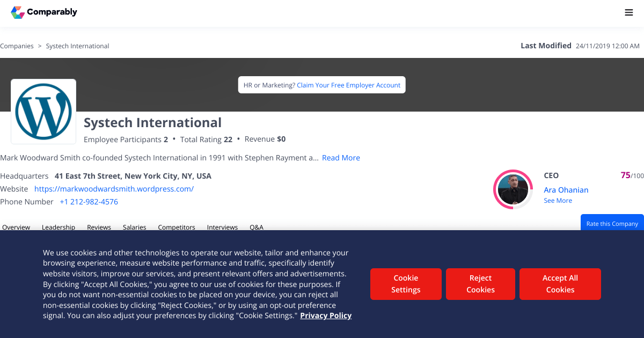Image resolution: width=644 pixels, height=338 pixels.
Task: Select the Competitors tab
Action: 177,227
